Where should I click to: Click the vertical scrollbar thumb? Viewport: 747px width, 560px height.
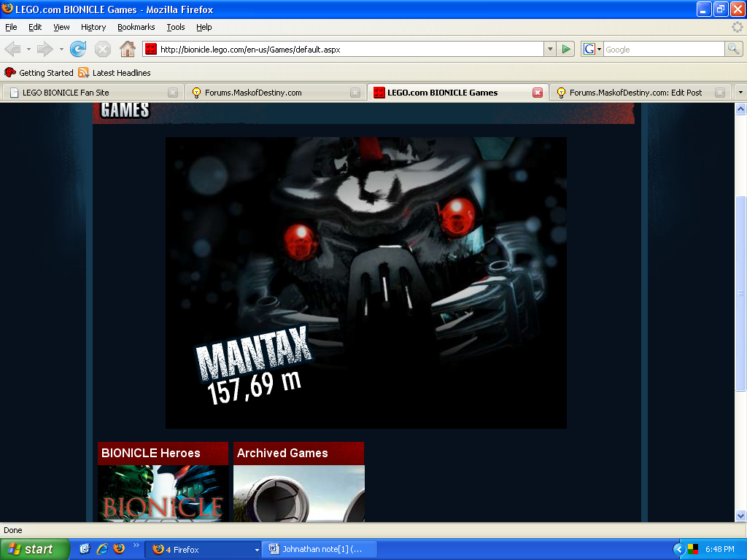pyautogui.click(x=740, y=293)
